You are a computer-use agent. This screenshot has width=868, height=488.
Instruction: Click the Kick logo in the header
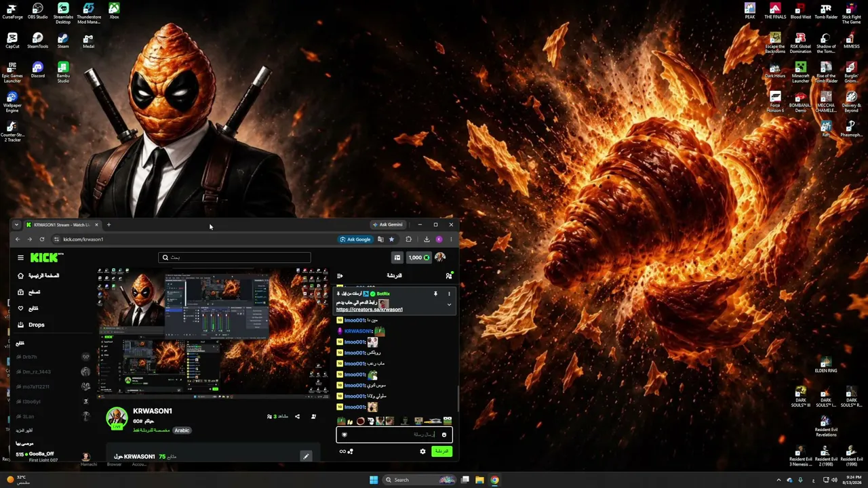point(46,258)
